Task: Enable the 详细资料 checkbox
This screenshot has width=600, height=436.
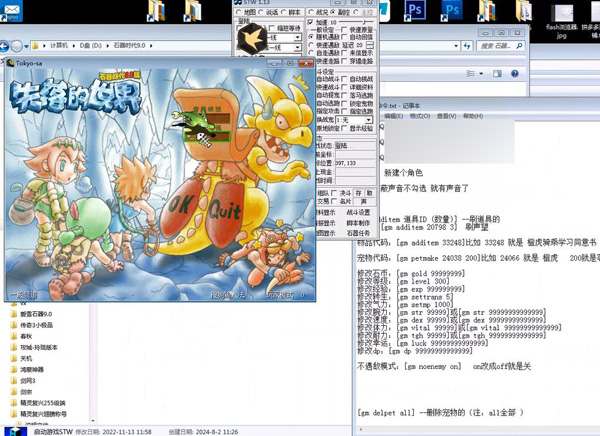Action: pos(344,87)
